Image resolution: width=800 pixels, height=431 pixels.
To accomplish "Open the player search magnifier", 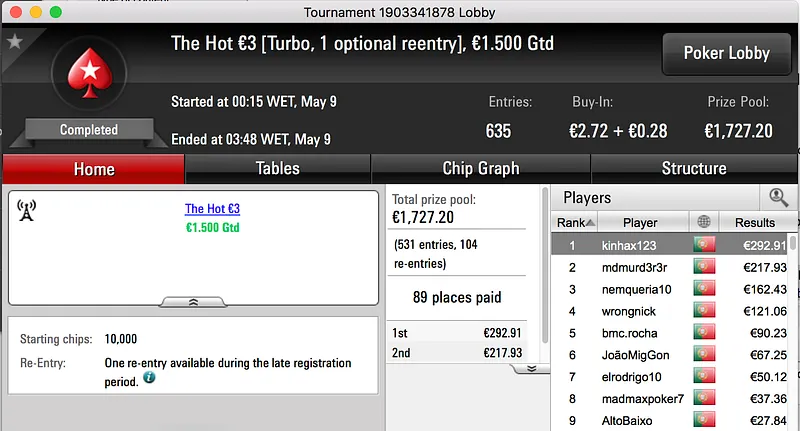I will tap(776, 197).
